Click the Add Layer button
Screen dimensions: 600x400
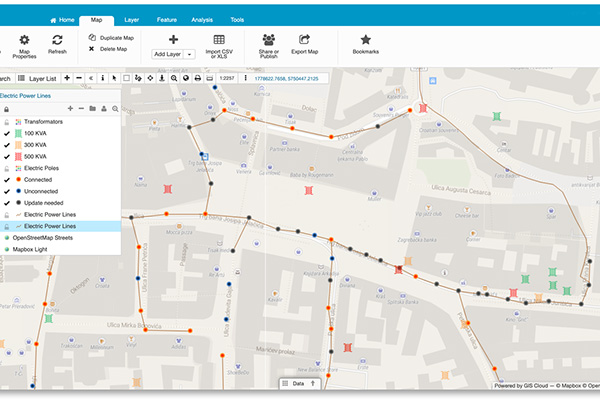(x=168, y=54)
